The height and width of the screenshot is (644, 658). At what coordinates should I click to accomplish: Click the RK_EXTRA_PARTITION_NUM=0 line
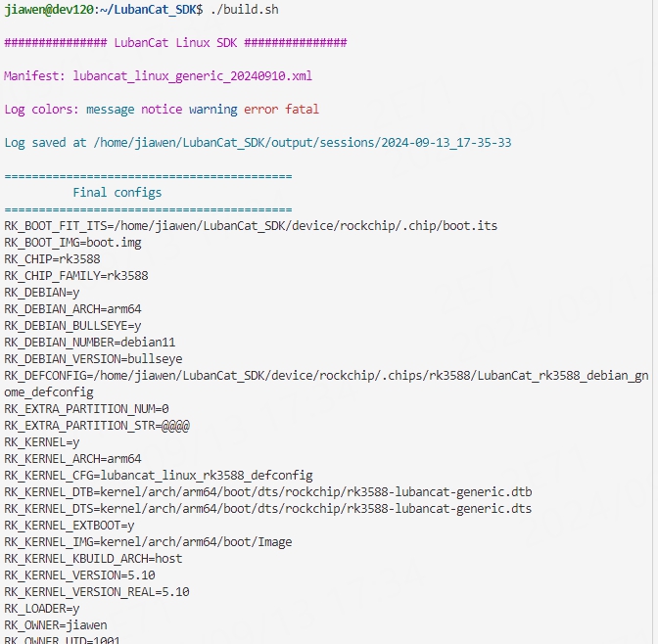point(86,409)
